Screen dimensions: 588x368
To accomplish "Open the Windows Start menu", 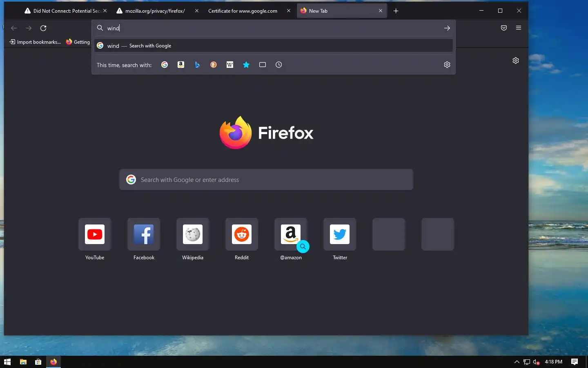I will pyautogui.click(x=7, y=362).
